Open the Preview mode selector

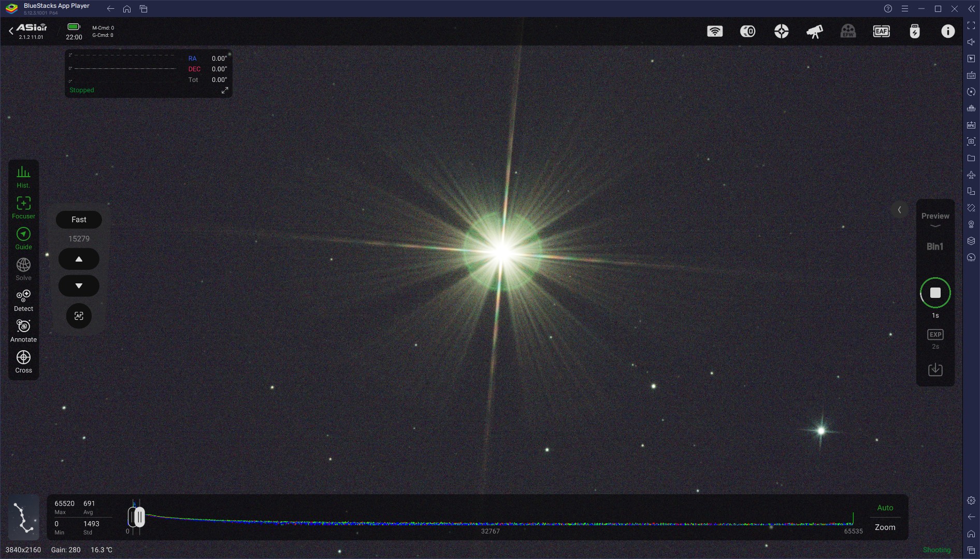coord(935,219)
